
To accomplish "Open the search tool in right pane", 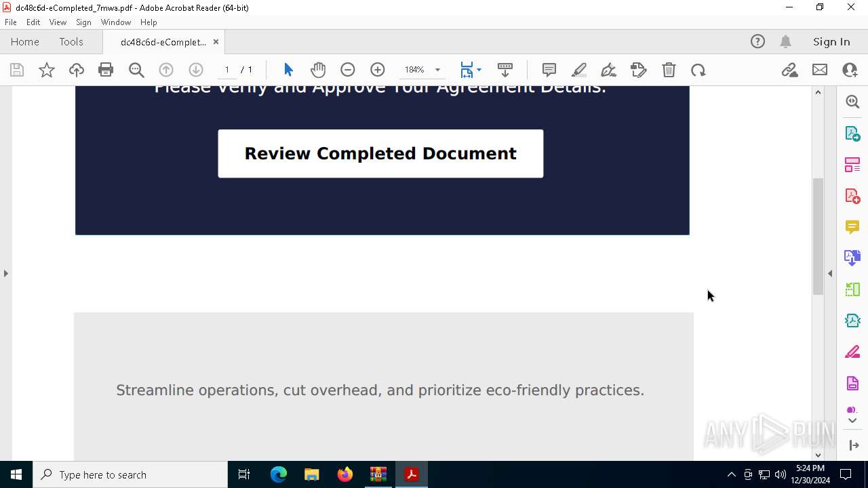I will click(x=852, y=102).
